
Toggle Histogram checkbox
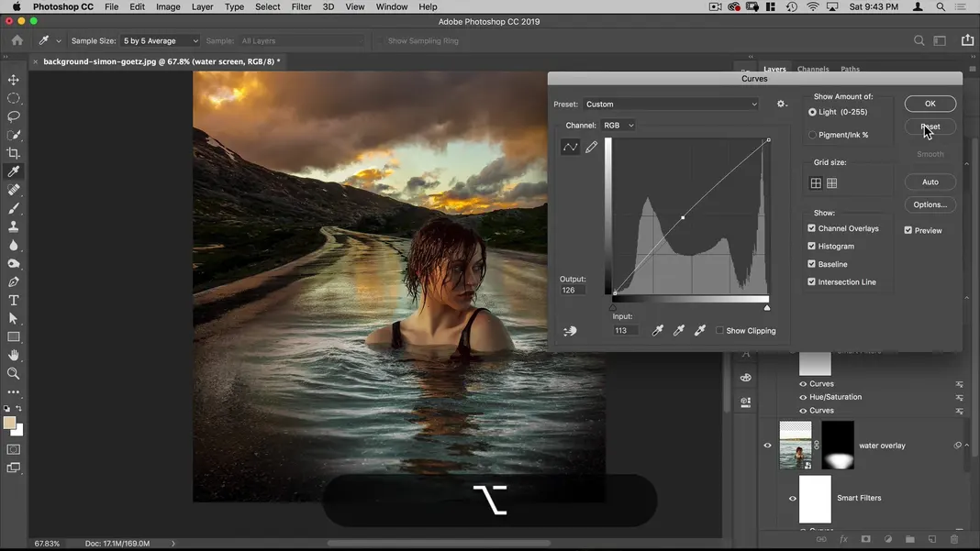coord(811,246)
